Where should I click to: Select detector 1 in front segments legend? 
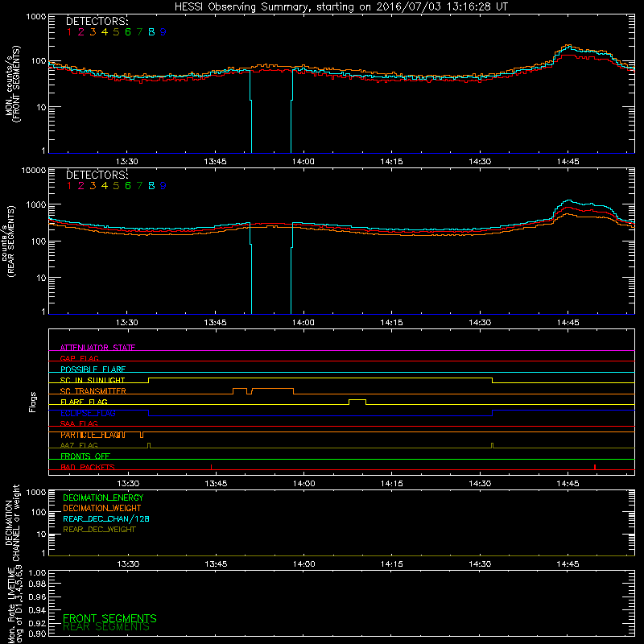click(69, 32)
